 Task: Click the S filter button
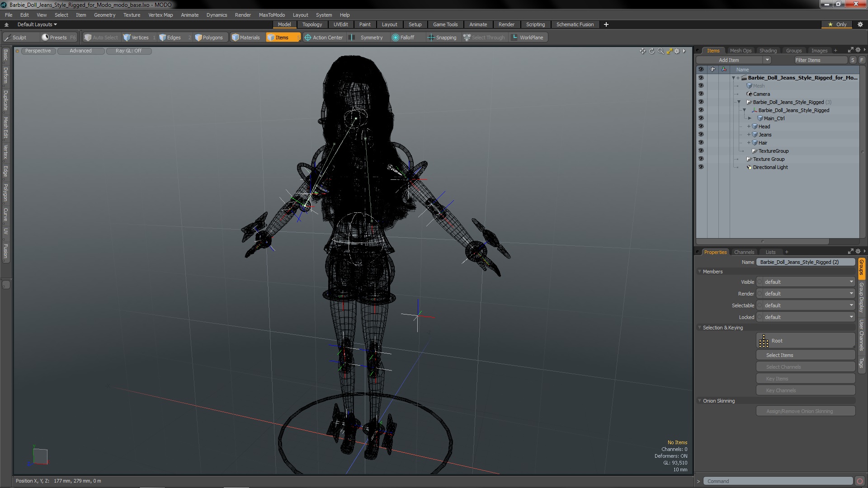(x=853, y=60)
